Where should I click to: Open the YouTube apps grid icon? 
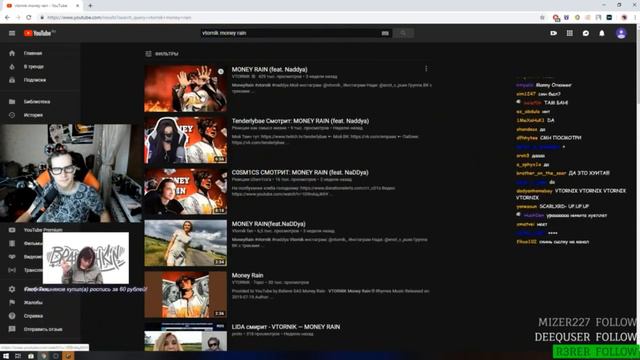[x=569, y=33]
